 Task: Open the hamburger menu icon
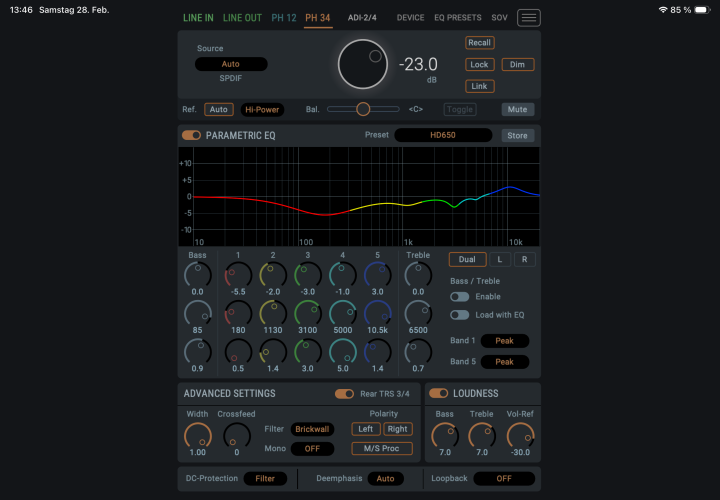tap(529, 18)
